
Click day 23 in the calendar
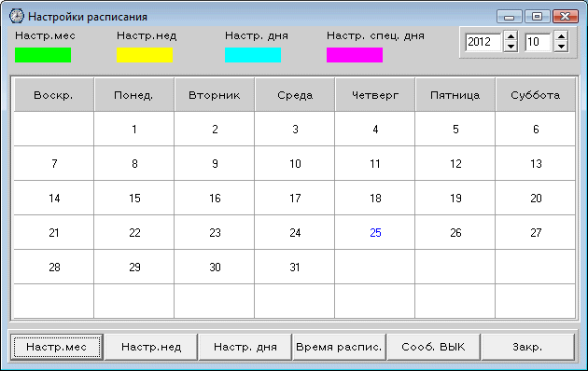tap(214, 232)
